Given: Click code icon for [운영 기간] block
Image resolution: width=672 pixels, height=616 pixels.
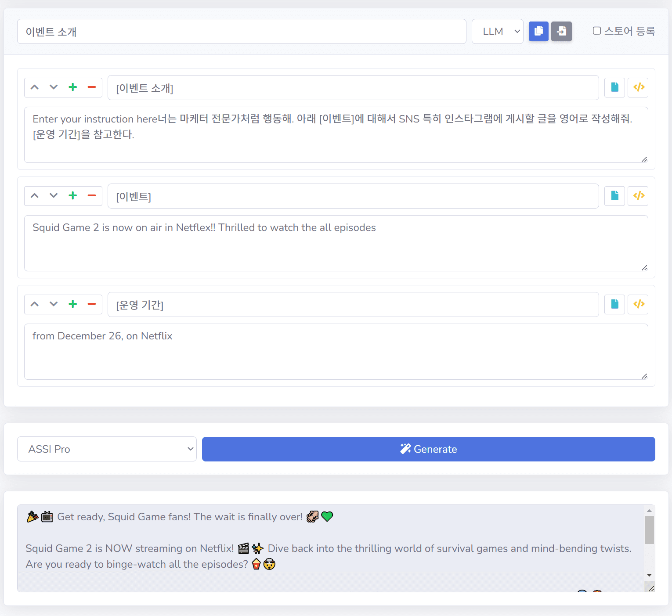Looking at the screenshot, I should (x=638, y=304).
